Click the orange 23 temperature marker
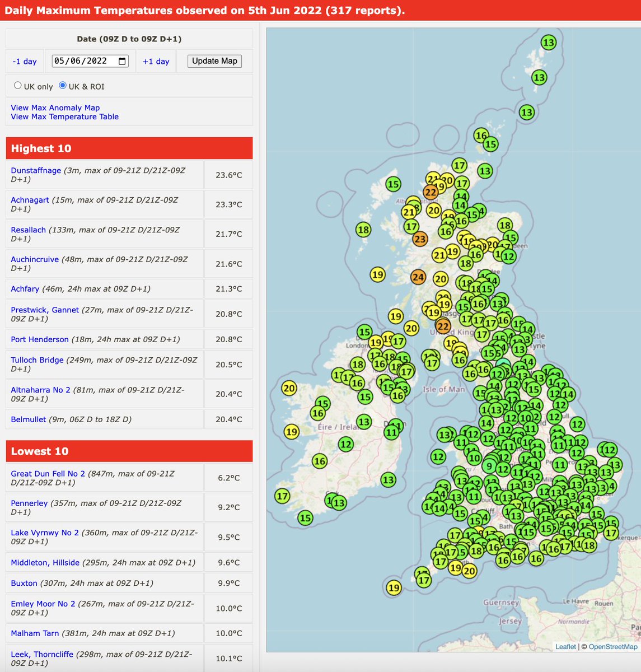Screen dimensions: 641x672 [x=420, y=239]
